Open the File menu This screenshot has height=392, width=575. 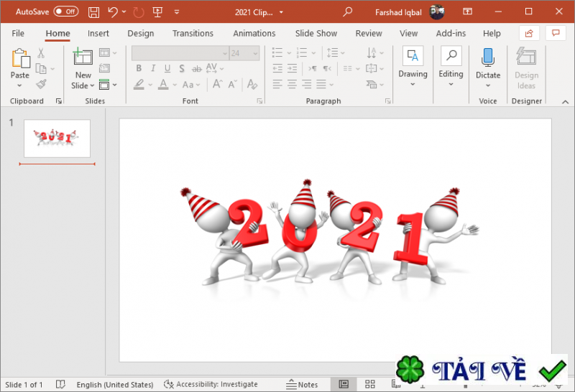[18, 33]
